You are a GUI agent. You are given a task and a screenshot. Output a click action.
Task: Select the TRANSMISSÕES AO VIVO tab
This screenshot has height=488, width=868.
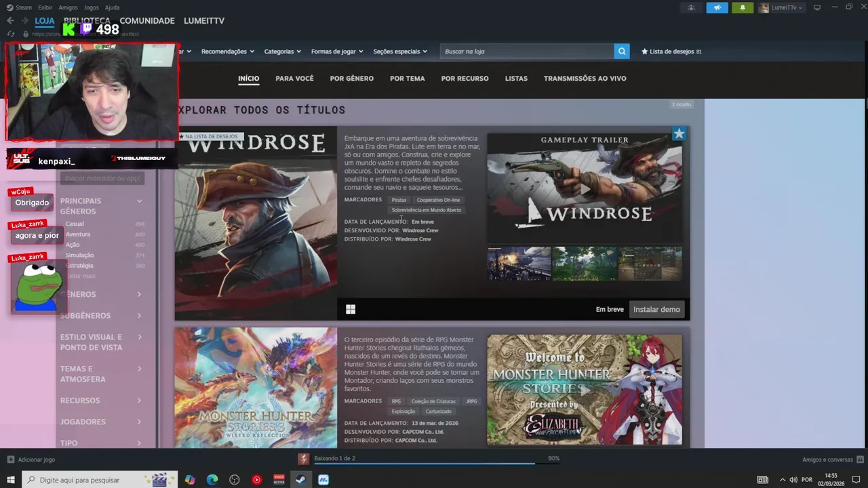pos(585,79)
